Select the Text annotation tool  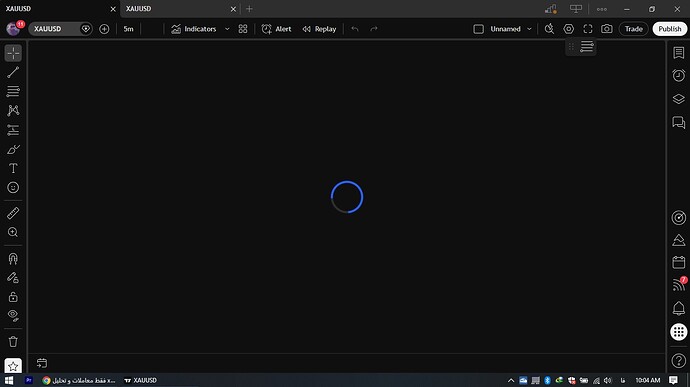click(x=13, y=168)
